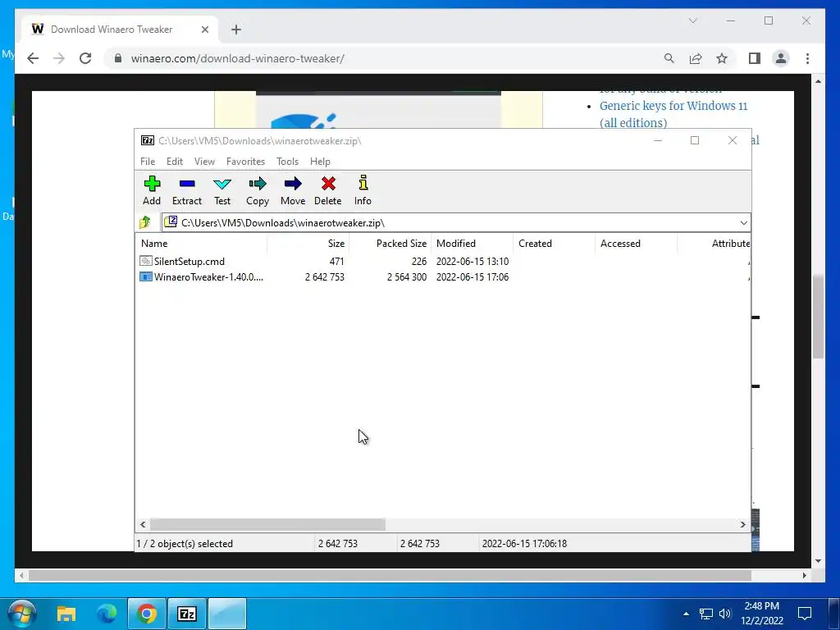840x630 pixels.
Task: Click the 7-Zip scroll right arrow
Action: 742,524
